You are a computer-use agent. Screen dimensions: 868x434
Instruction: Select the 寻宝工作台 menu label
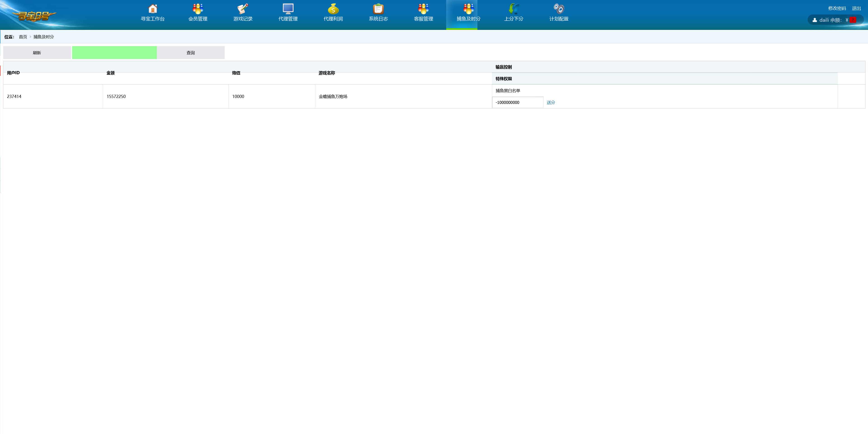[153, 19]
